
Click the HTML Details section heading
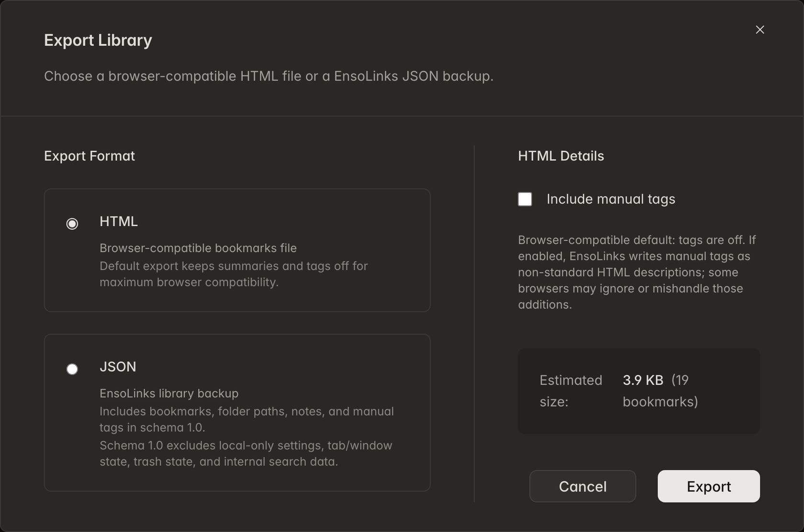pos(561,156)
